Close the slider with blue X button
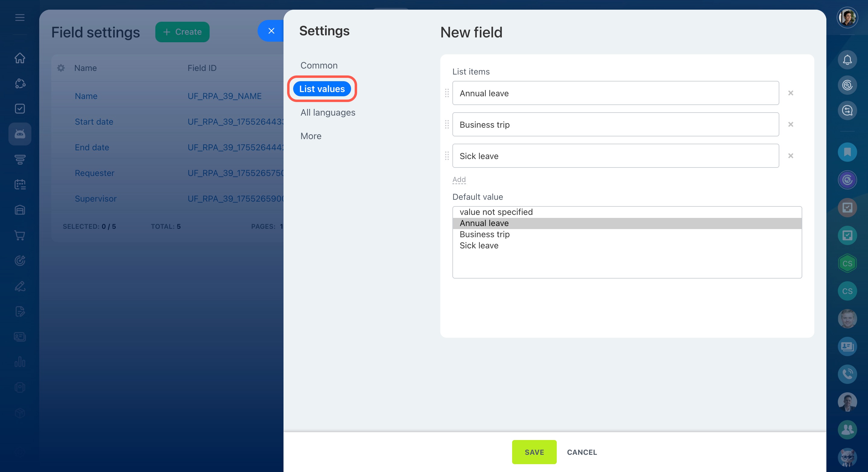The image size is (868, 472). tap(271, 31)
